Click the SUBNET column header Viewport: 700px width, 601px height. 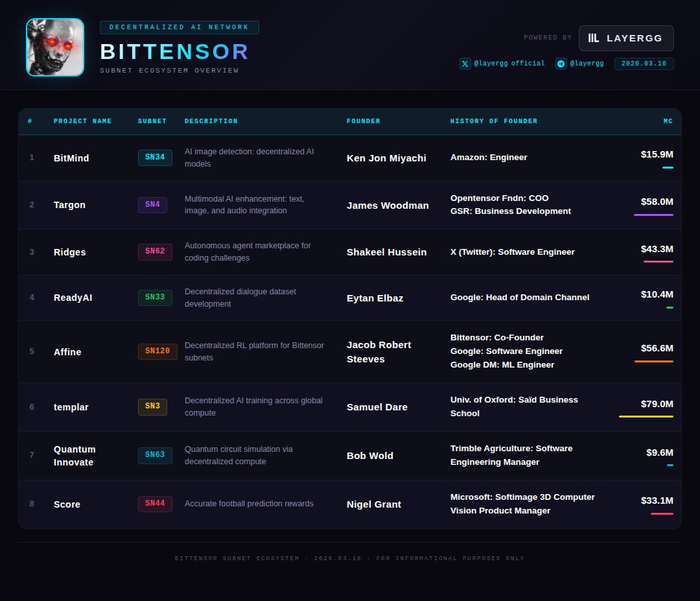(152, 121)
